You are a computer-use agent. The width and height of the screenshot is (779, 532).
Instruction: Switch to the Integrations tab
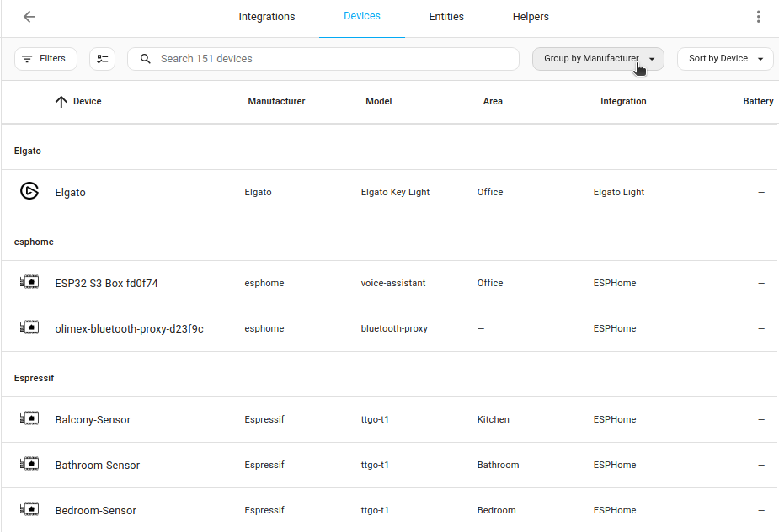coord(266,17)
